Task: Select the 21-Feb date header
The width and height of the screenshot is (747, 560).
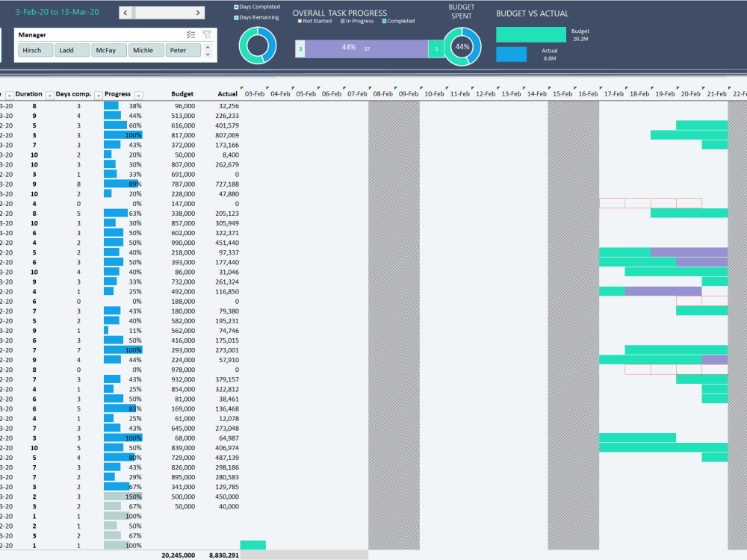Action: point(716,94)
